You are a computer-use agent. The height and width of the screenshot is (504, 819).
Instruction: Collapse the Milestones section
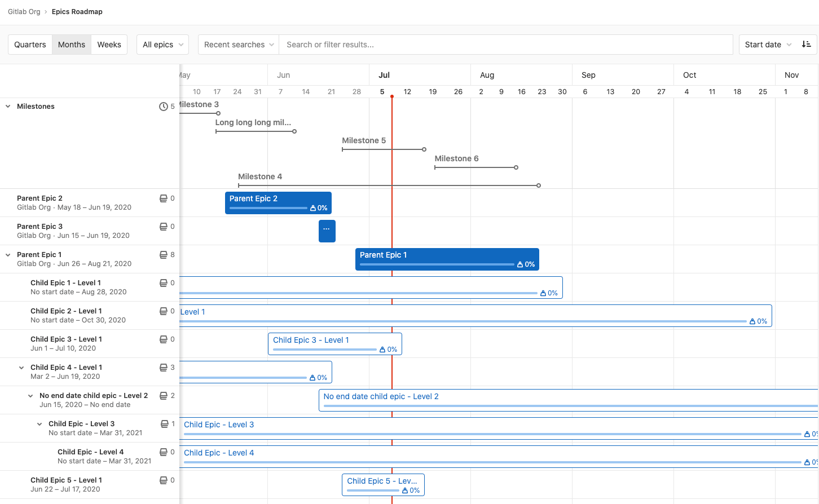click(x=7, y=106)
